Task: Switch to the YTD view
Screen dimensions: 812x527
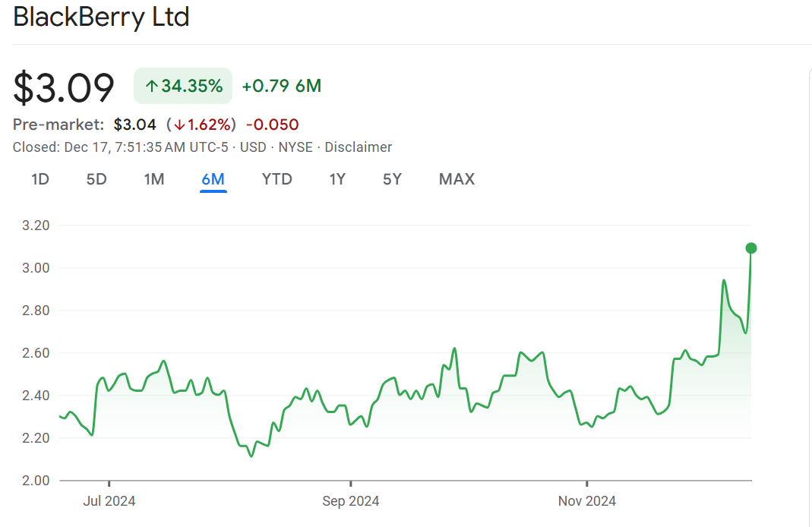Action: tap(276, 179)
